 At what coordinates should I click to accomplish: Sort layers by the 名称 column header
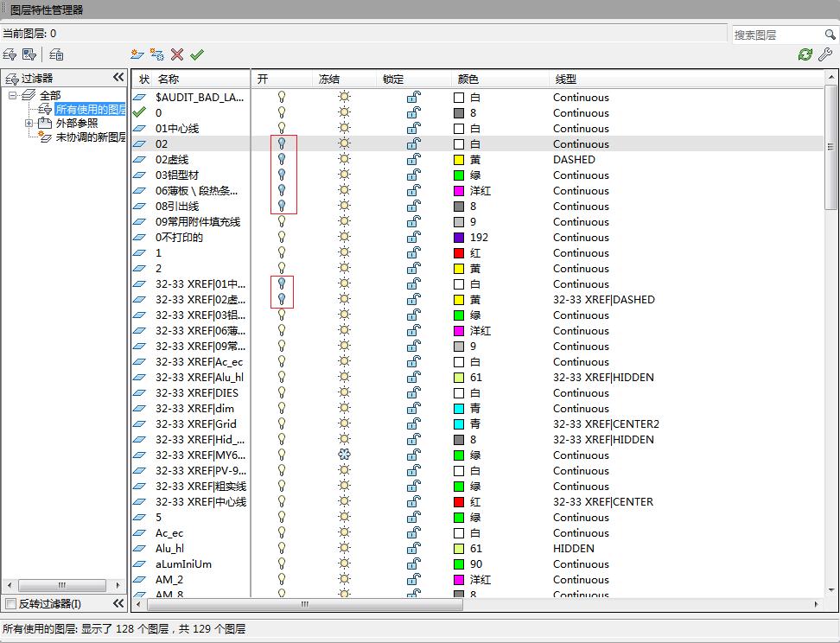point(168,80)
